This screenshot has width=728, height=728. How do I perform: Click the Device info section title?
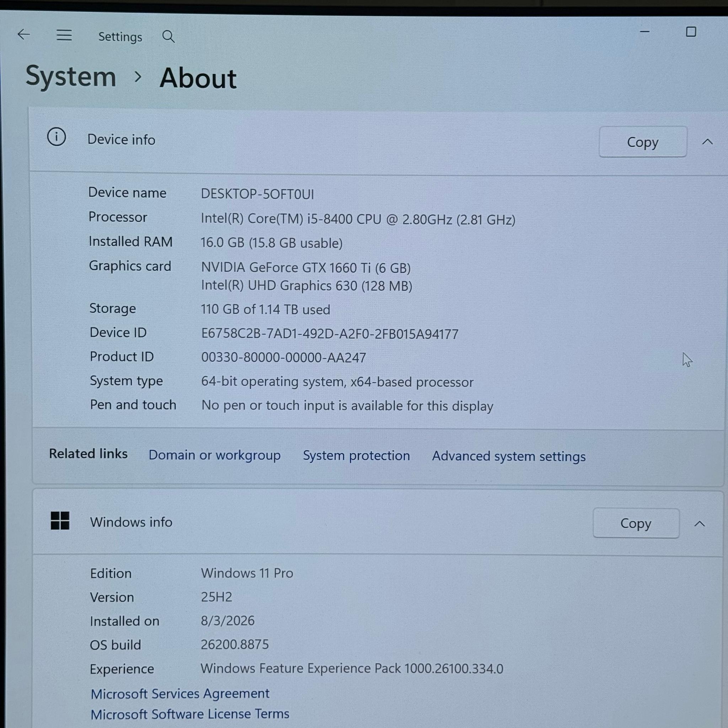(x=121, y=140)
